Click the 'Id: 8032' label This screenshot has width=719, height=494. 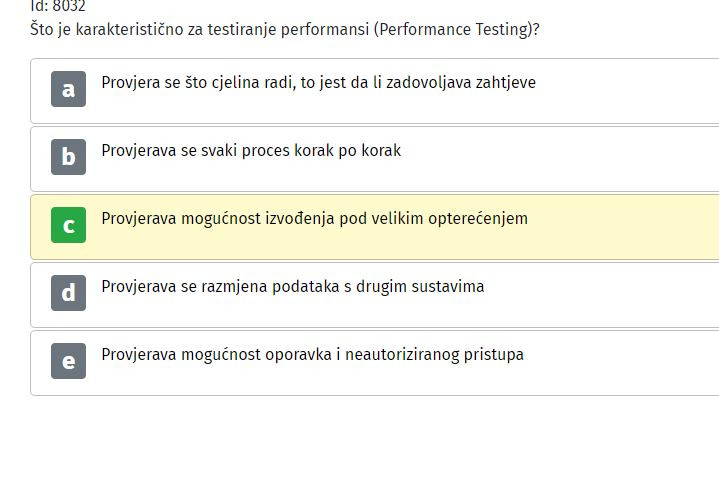pos(58,6)
